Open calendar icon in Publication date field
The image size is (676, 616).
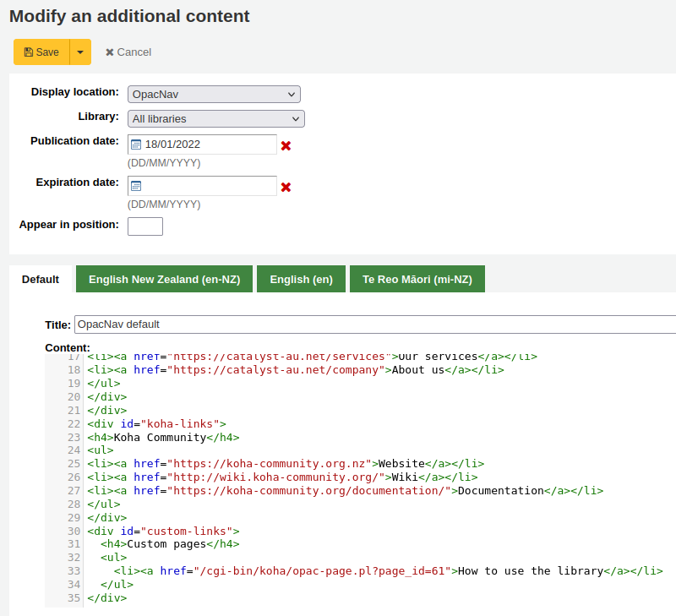coord(136,144)
